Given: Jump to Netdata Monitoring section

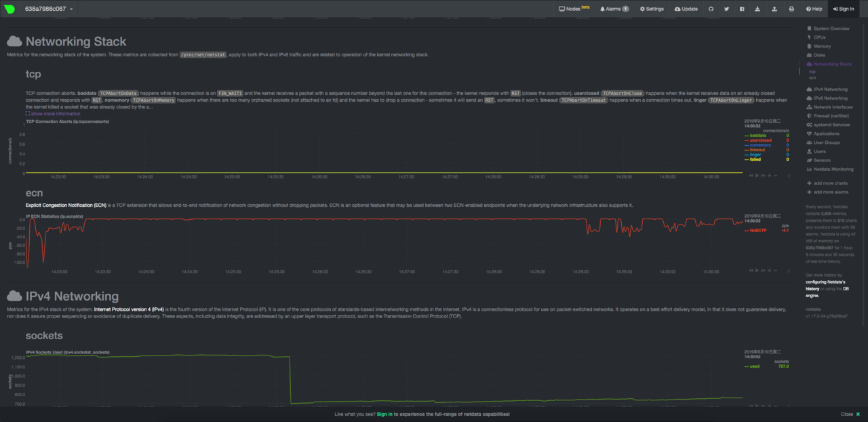Looking at the screenshot, I should coord(830,169).
